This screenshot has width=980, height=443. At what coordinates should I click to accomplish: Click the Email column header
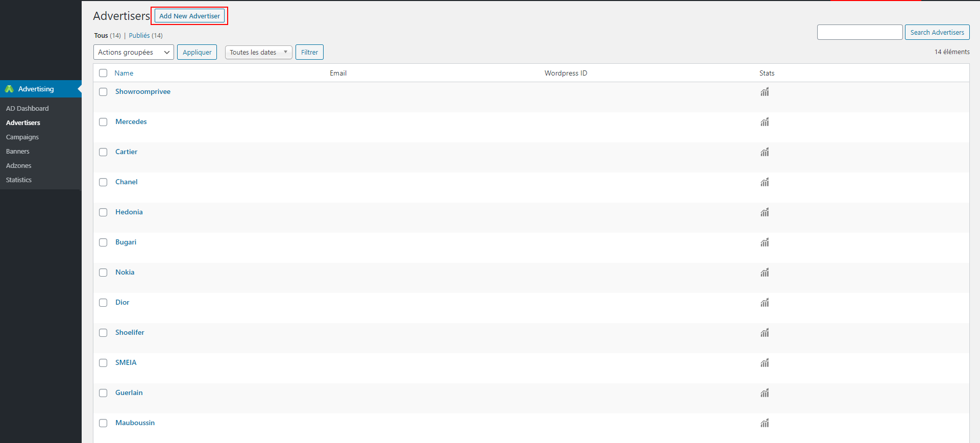[x=338, y=73]
